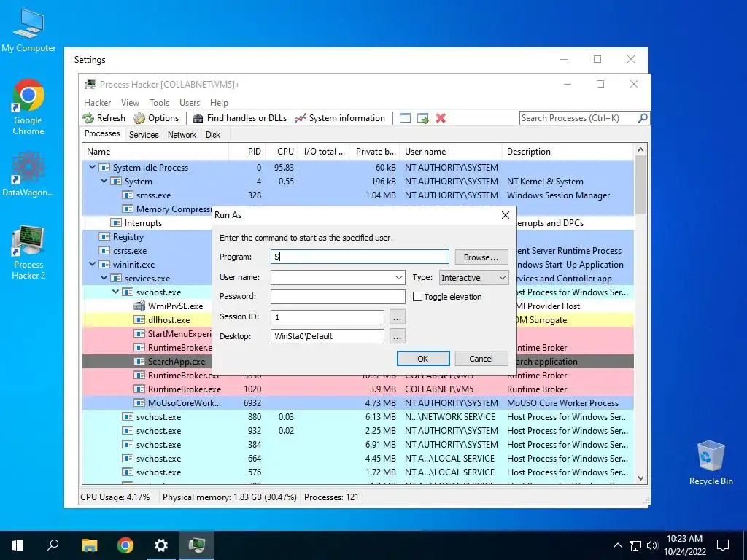Click the smss.exe process icon

pos(127,195)
